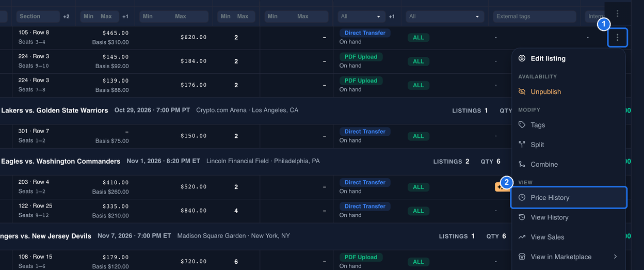This screenshot has height=270, width=644.
Task: Click PDF Upload badge for 108 Row 15
Action: (x=361, y=257)
